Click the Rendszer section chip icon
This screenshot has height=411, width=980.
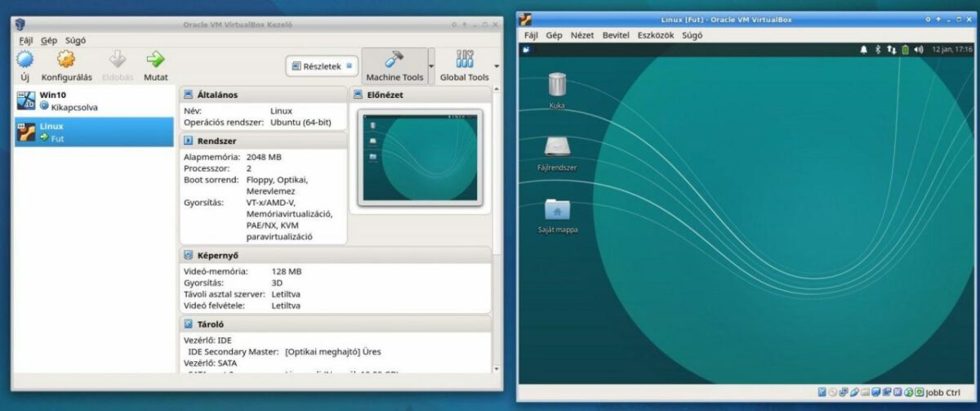click(x=189, y=141)
